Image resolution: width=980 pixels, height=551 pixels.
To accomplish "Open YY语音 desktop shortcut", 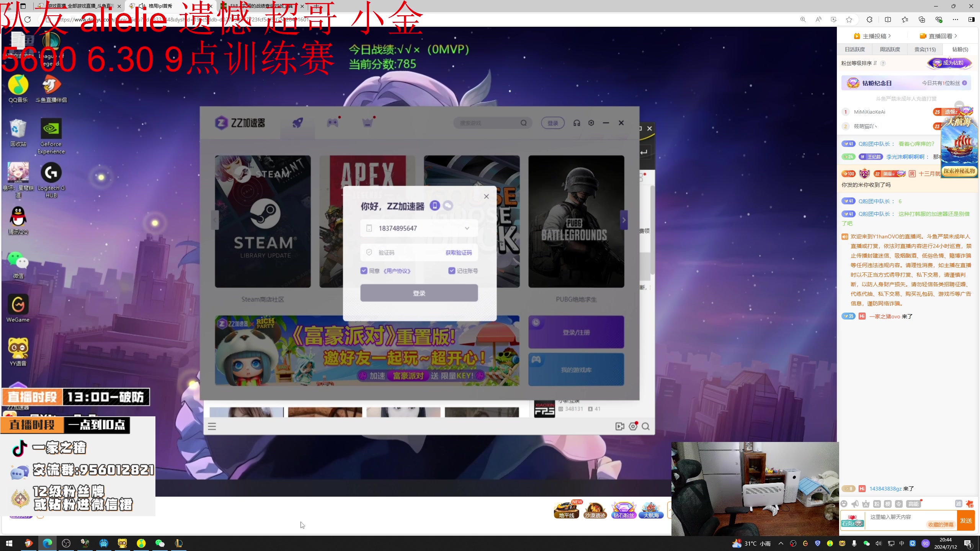I will point(18,352).
